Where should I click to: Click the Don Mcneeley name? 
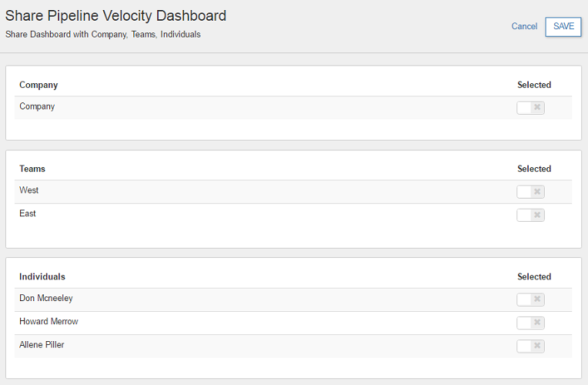coord(46,298)
